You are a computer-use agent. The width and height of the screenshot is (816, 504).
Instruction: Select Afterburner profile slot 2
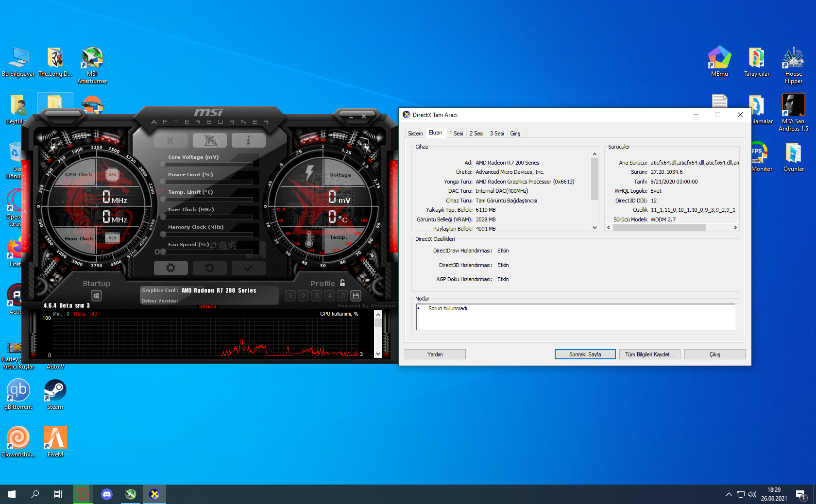[303, 295]
